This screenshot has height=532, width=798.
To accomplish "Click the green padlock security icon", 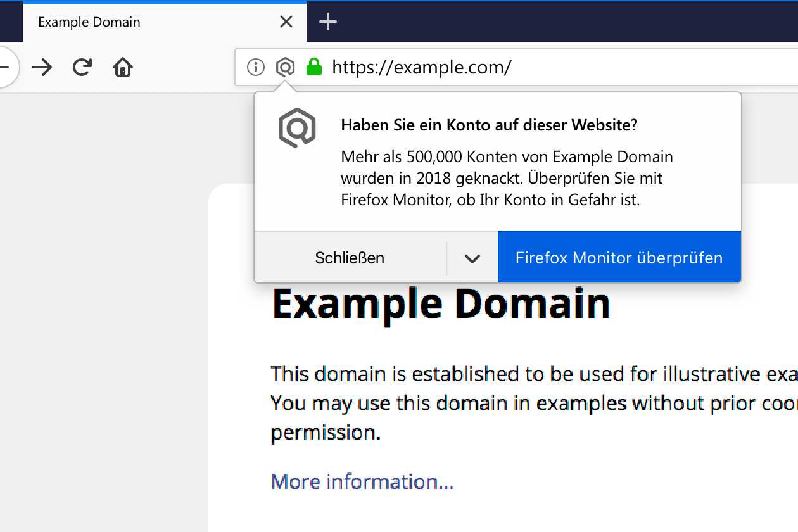I will click(x=314, y=66).
